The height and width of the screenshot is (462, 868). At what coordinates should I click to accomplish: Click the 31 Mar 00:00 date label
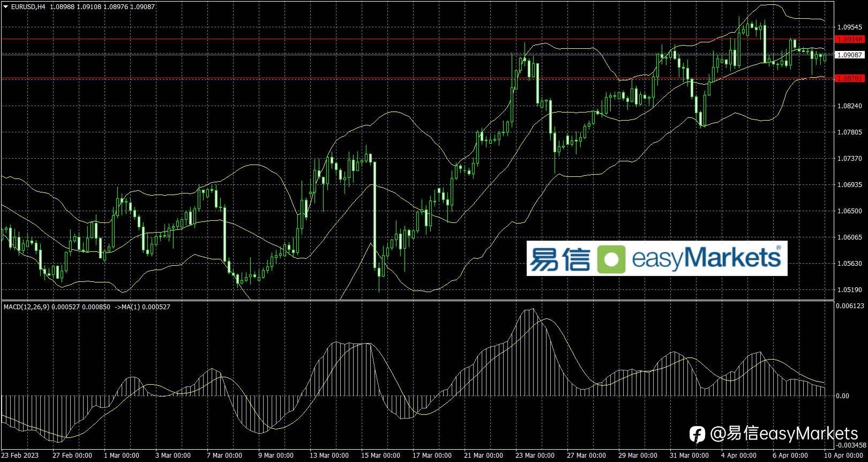click(x=689, y=456)
